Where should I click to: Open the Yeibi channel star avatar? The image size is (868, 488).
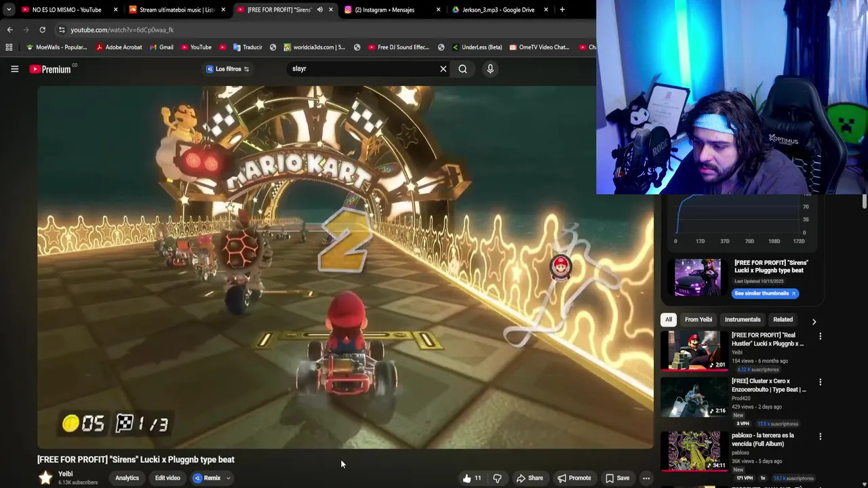pyautogui.click(x=45, y=478)
